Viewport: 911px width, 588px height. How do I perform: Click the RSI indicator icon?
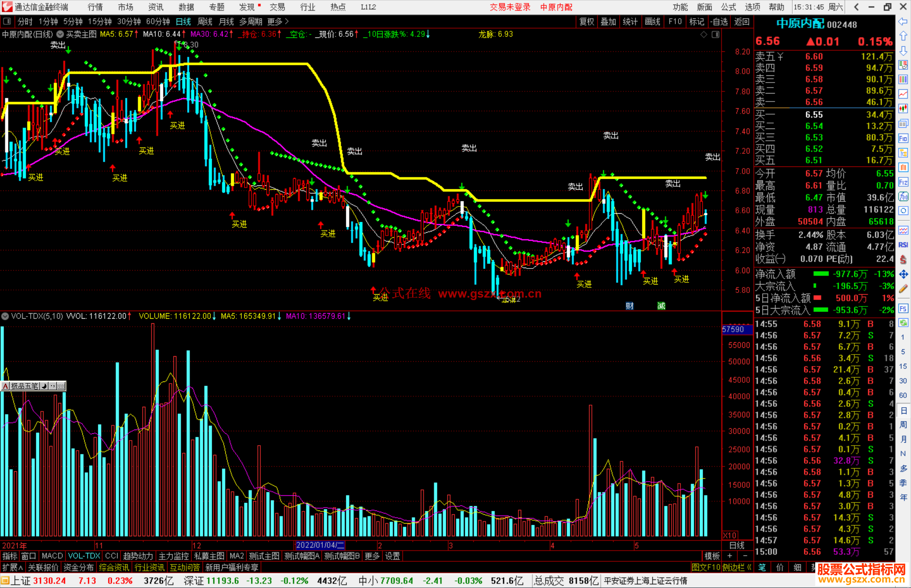click(903, 245)
